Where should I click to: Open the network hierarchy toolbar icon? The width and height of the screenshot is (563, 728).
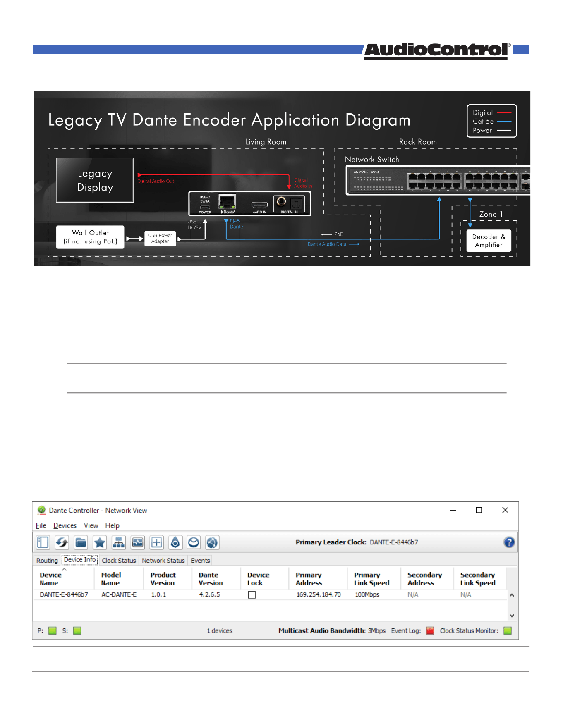tap(119, 542)
